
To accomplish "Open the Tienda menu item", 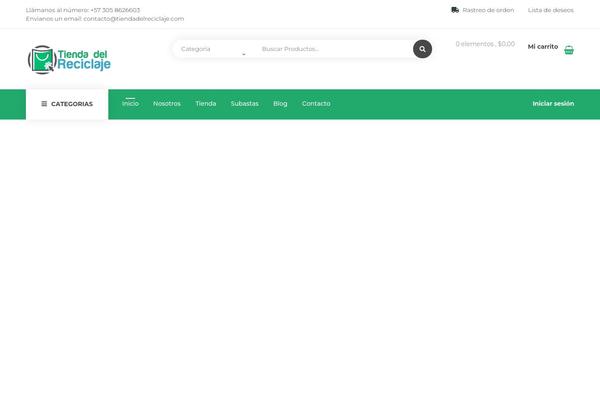I will click(205, 104).
